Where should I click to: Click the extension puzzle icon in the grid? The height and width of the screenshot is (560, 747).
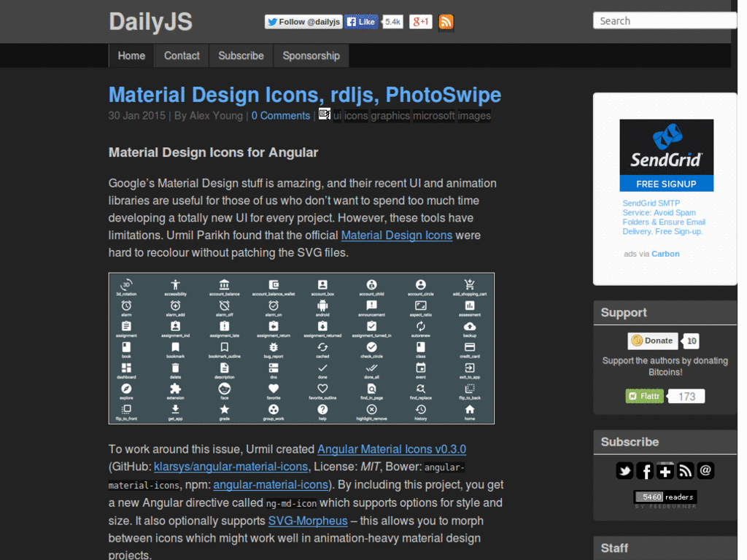(175, 389)
